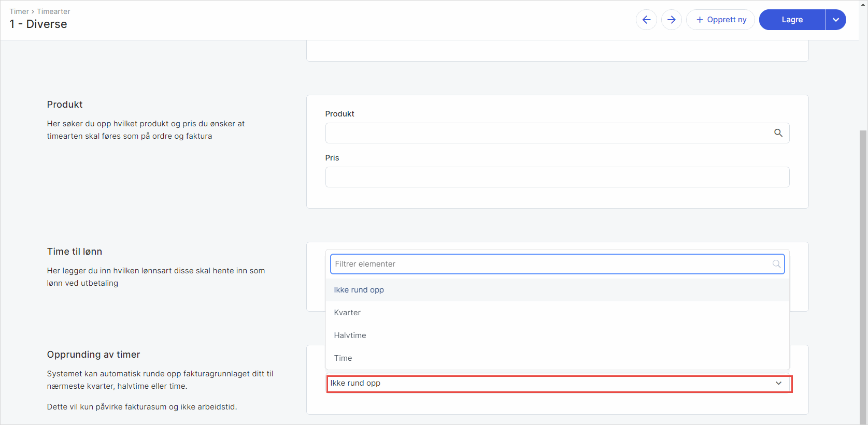Select 'Kvarter' from the rounding list
Viewport: 868px width, 425px height.
point(347,313)
